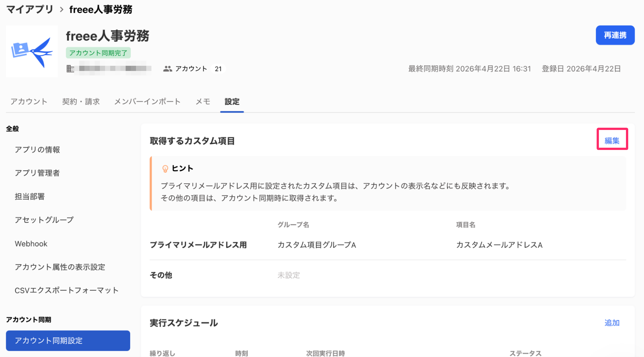The image size is (644, 357).
Task: Click the カスタムメールアドレスA item value
Action: coord(499,245)
